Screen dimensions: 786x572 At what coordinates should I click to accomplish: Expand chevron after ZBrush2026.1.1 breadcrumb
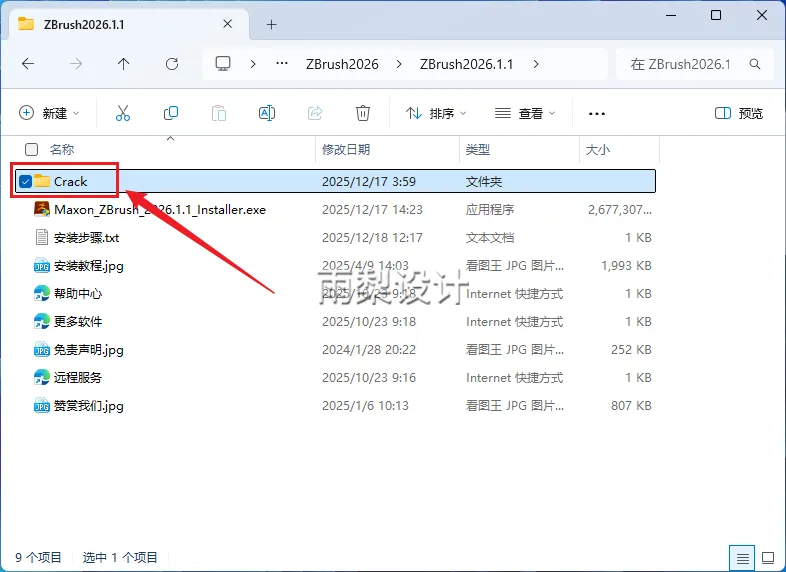pyautogui.click(x=536, y=64)
